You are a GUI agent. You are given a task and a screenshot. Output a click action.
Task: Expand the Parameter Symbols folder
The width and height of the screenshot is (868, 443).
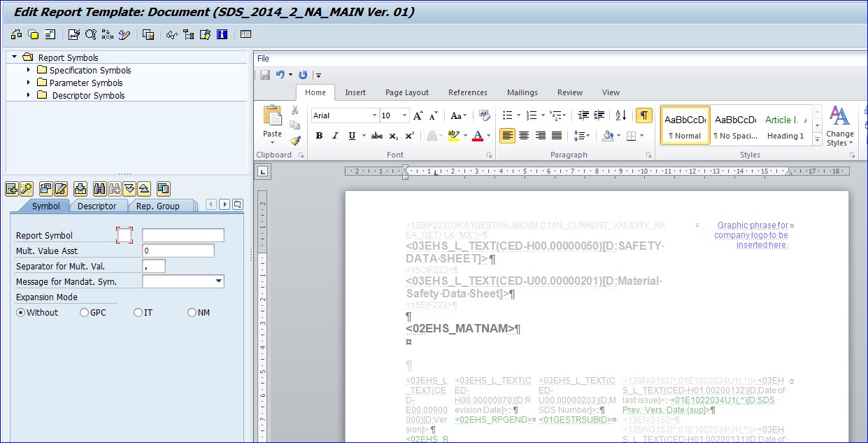point(29,83)
